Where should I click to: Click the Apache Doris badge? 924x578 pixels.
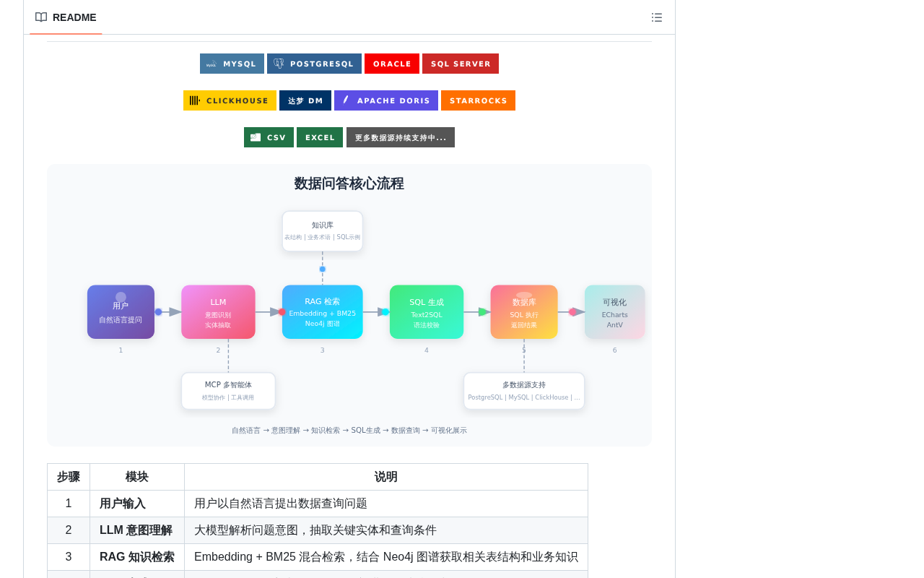pyautogui.click(x=386, y=100)
